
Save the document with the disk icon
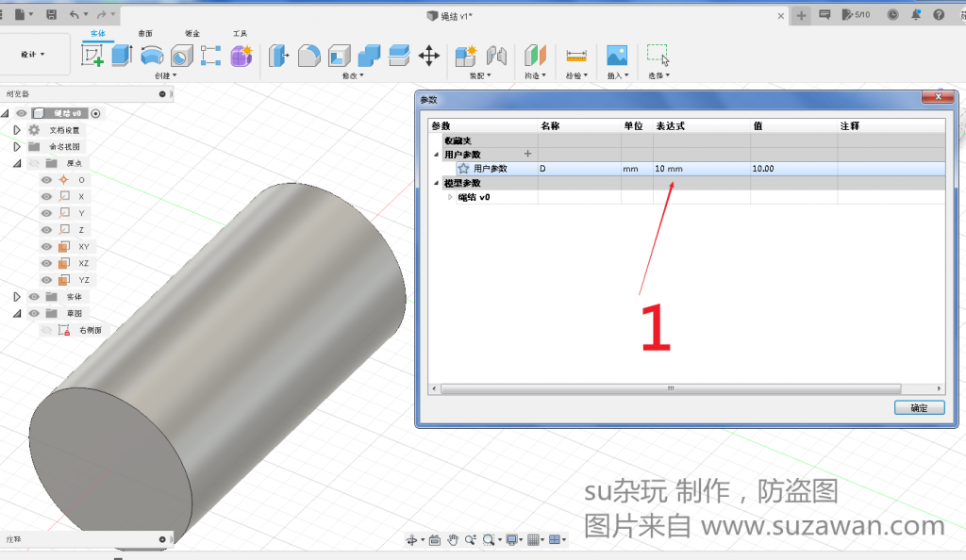point(52,15)
